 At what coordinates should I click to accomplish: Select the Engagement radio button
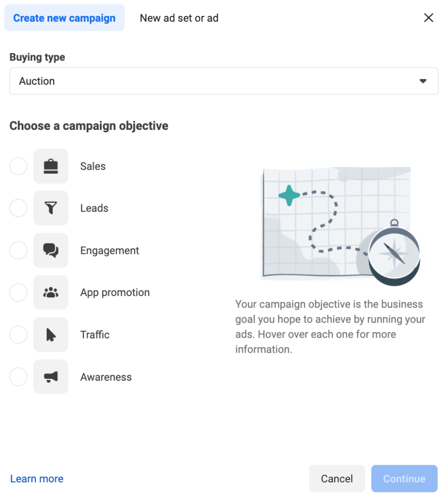coord(18,250)
